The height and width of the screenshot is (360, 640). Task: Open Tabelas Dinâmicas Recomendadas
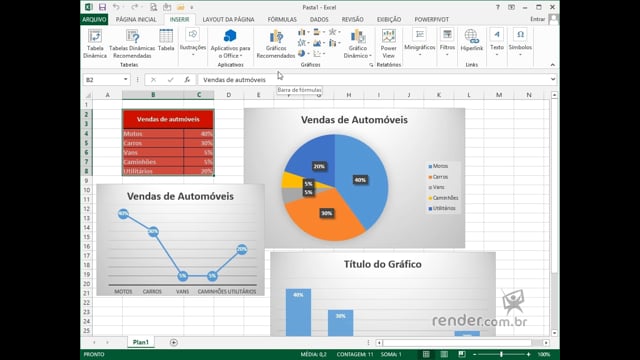132,44
